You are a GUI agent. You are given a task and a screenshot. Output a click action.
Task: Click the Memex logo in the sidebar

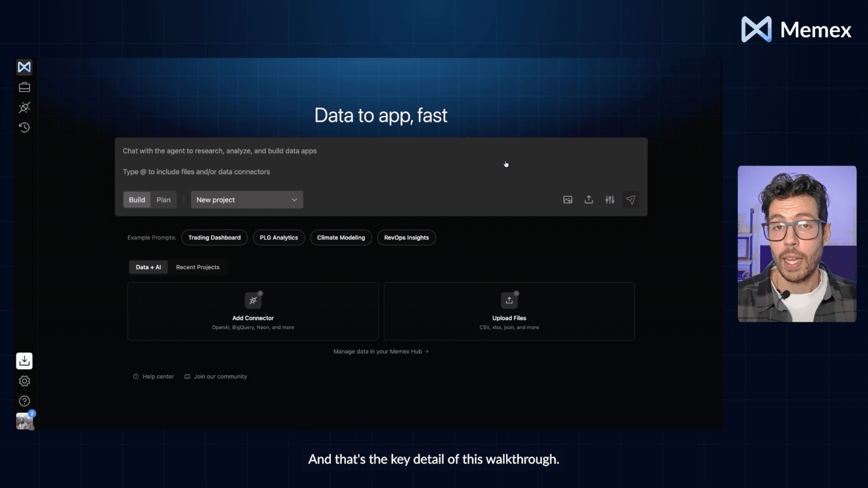(x=24, y=67)
